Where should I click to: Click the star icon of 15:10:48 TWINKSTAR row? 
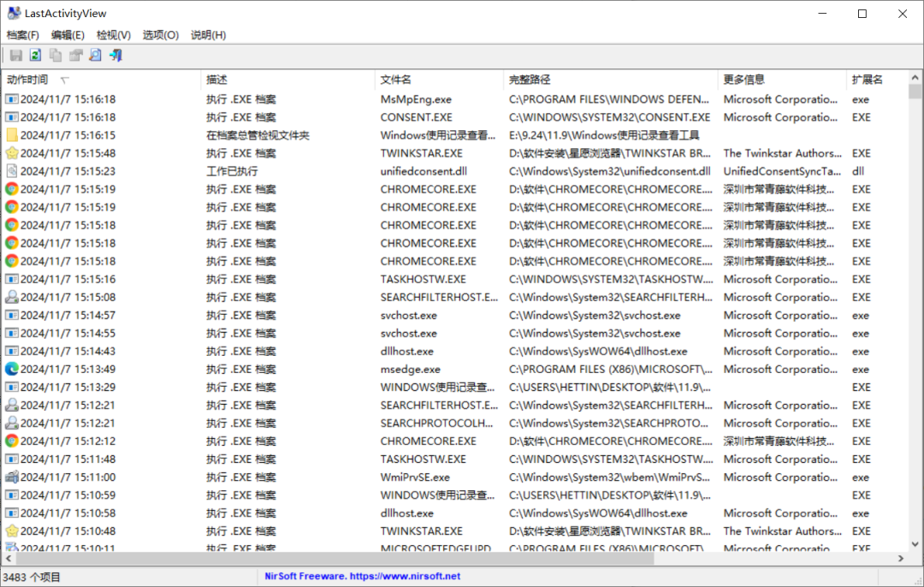(x=12, y=531)
